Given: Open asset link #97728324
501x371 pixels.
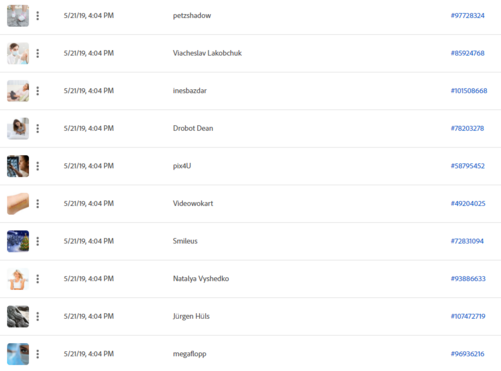Looking at the screenshot, I should click(x=467, y=16).
